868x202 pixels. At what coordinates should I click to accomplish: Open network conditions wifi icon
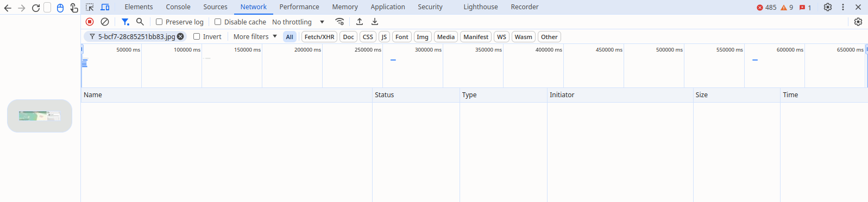(340, 22)
